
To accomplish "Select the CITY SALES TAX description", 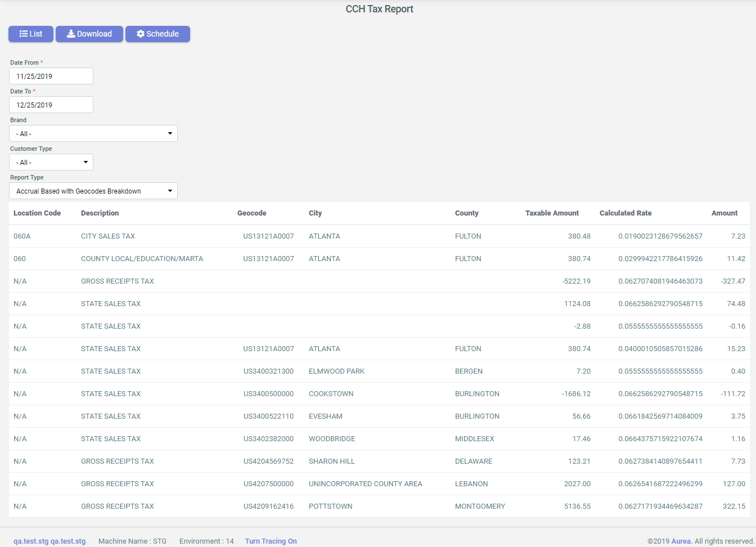I will click(108, 236).
